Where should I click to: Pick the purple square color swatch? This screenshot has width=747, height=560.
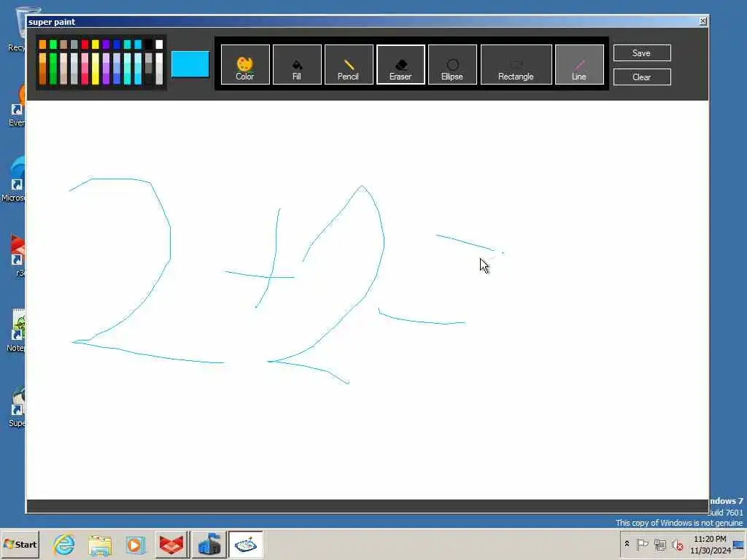106,44
